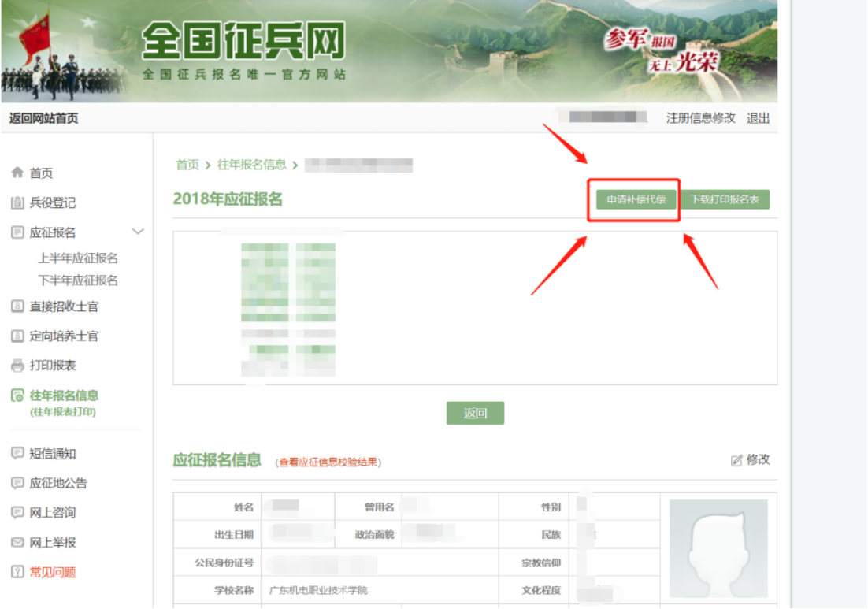Click the 短信通知 message icon
868x609 pixels.
click(17, 454)
